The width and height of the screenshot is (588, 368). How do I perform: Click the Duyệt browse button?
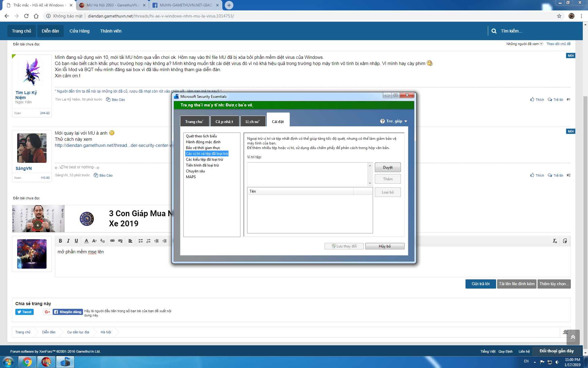point(388,167)
